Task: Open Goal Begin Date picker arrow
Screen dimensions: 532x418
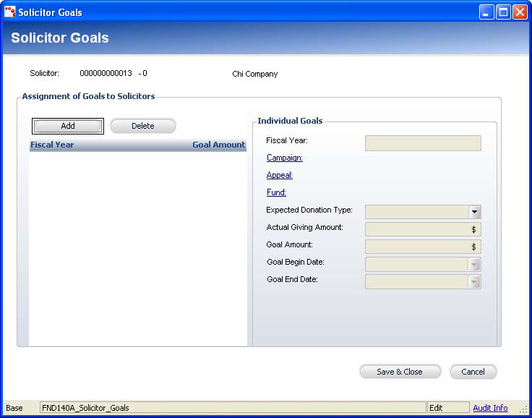Action: (474, 265)
